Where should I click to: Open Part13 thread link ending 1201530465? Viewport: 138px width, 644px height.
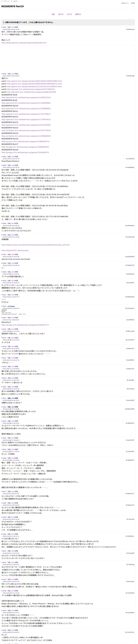[x=26, y=125]
